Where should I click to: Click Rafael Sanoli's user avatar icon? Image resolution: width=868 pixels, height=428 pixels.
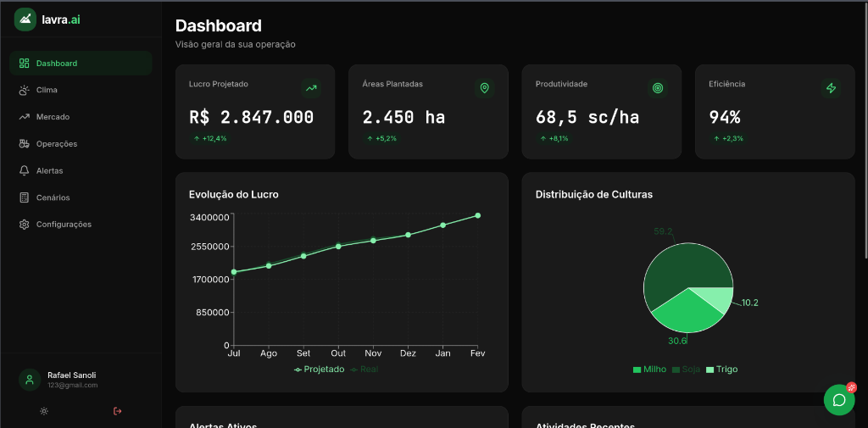pyautogui.click(x=30, y=380)
